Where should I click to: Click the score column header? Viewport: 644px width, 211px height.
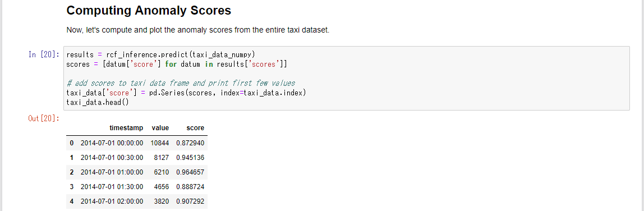pos(195,128)
